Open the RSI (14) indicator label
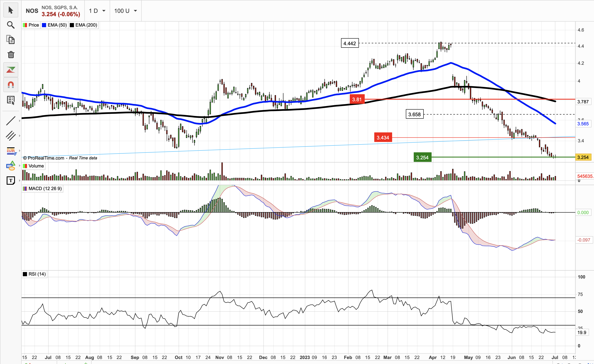594x364 pixels. (x=37, y=274)
